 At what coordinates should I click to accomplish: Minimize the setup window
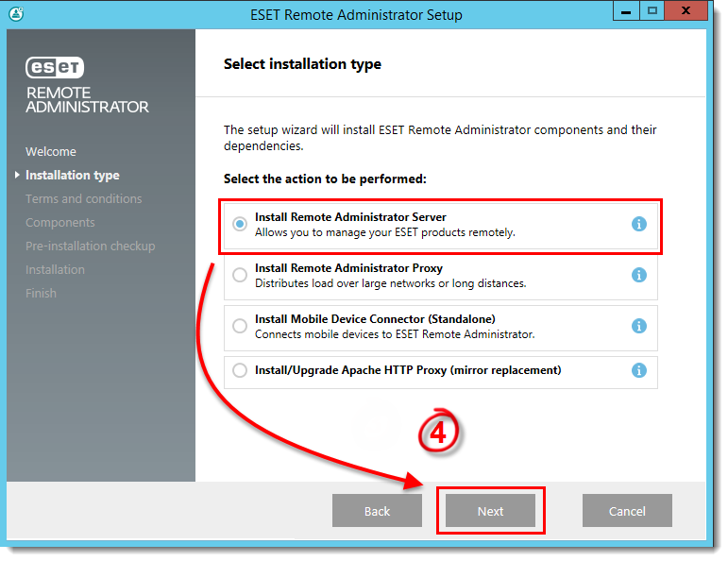(626, 10)
